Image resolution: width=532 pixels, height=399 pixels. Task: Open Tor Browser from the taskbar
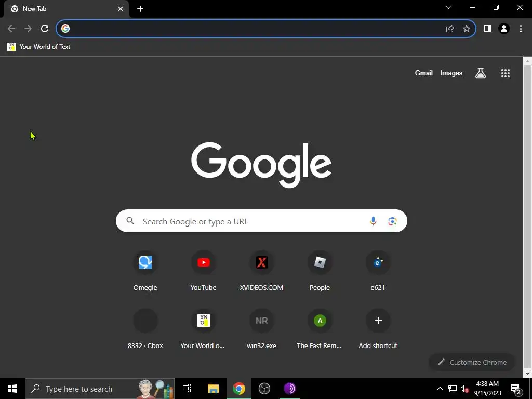(290, 389)
